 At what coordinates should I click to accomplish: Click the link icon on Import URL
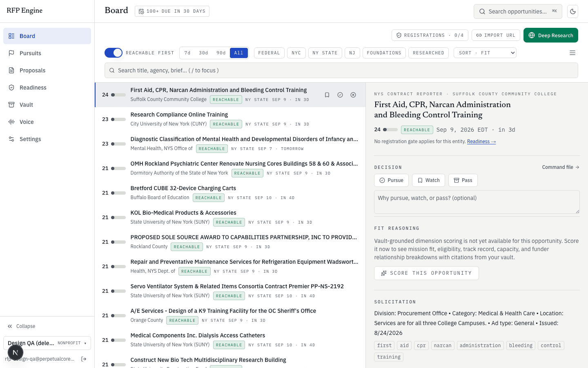coord(479,35)
